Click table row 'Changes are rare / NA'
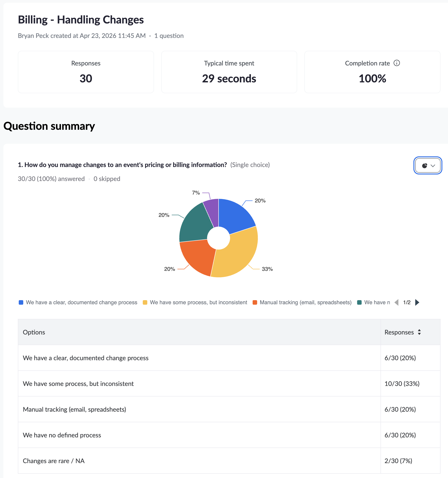This screenshot has height=478, width=448. (x=229, y=461)
